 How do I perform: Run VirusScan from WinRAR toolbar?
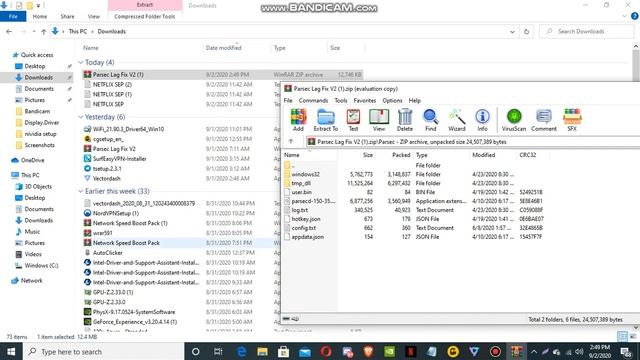(x=514, y=120)
